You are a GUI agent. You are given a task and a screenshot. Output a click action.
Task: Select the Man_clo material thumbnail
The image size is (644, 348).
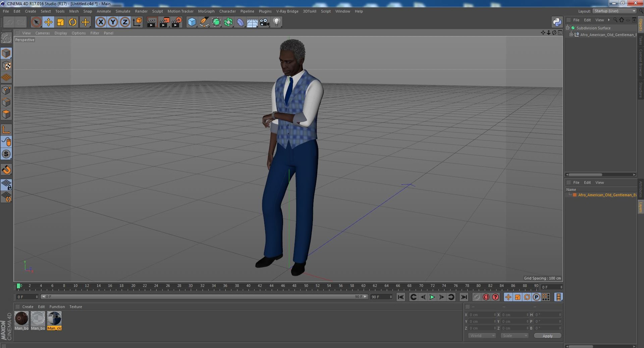point(54,319)
